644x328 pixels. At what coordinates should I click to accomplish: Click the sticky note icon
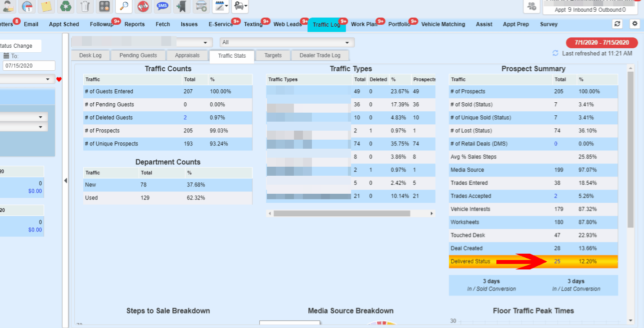[46, 6]
